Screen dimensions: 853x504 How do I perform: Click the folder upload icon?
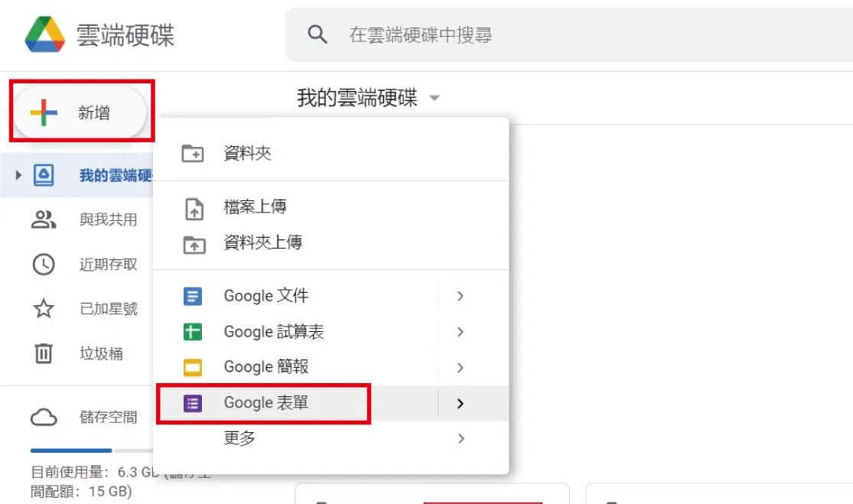(194, 245)
